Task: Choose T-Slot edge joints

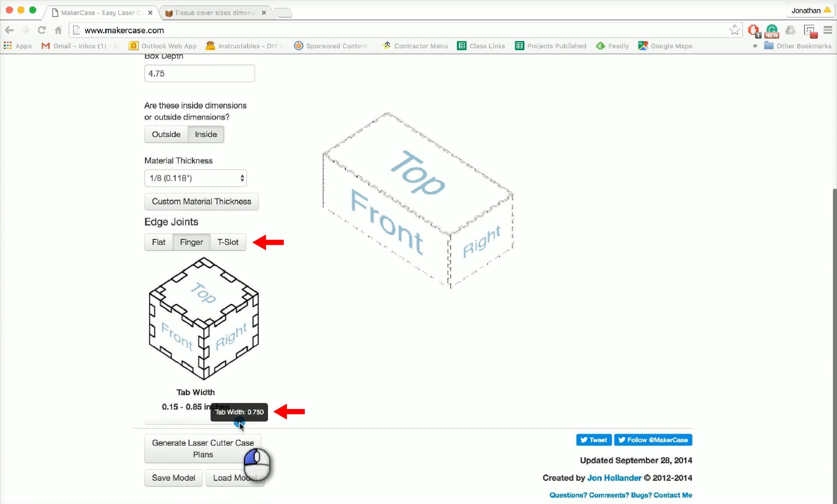Action: (228, 242)
